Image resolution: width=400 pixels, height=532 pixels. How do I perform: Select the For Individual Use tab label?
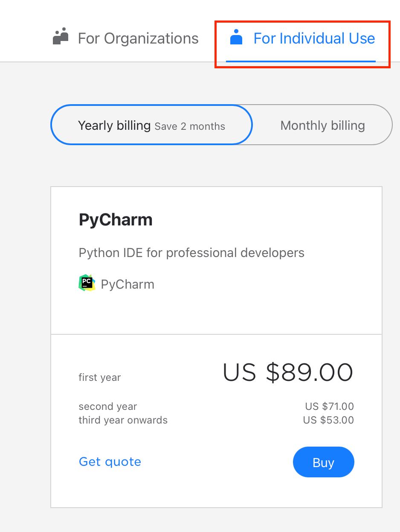point(314,38)
